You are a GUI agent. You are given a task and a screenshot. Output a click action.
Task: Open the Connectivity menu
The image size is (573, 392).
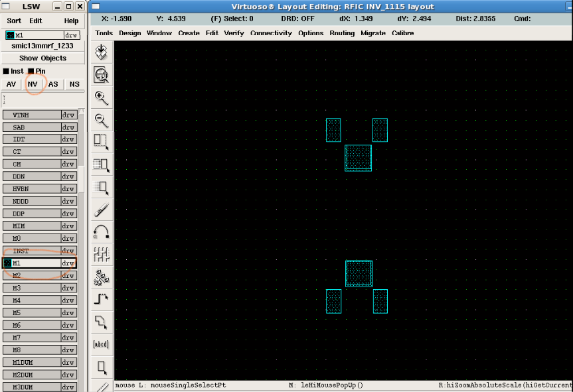pos(271,33)
